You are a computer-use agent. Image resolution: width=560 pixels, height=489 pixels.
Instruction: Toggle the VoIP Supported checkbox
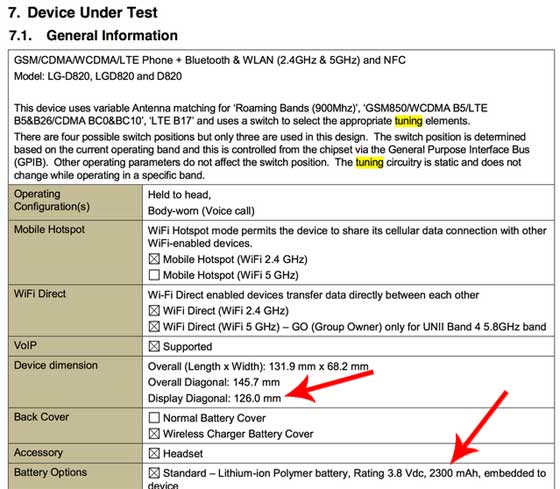pos(154,346)
